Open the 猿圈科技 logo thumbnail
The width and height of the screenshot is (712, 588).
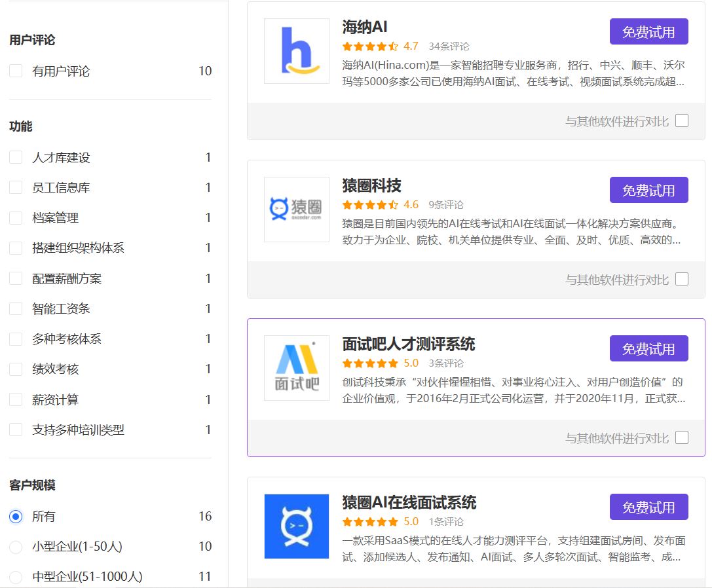[297, 210]
